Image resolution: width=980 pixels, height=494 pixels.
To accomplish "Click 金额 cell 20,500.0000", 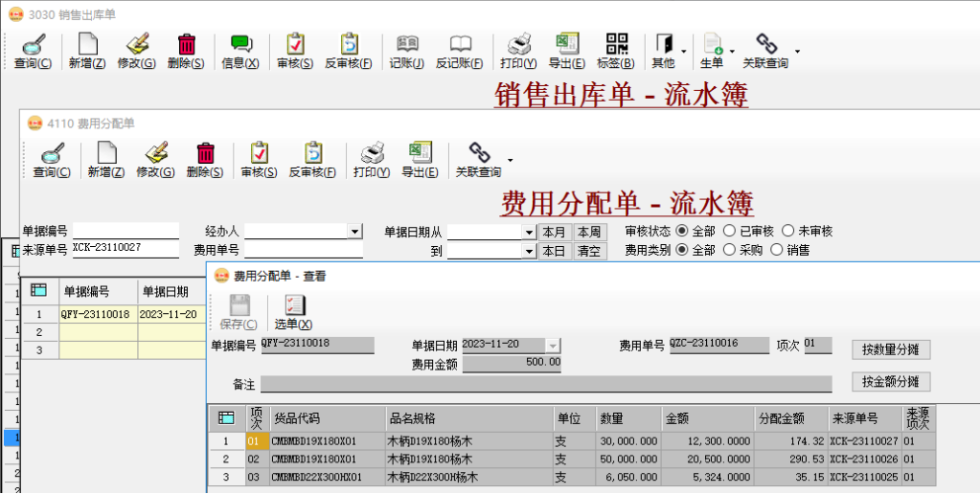I will coord(708,459).
